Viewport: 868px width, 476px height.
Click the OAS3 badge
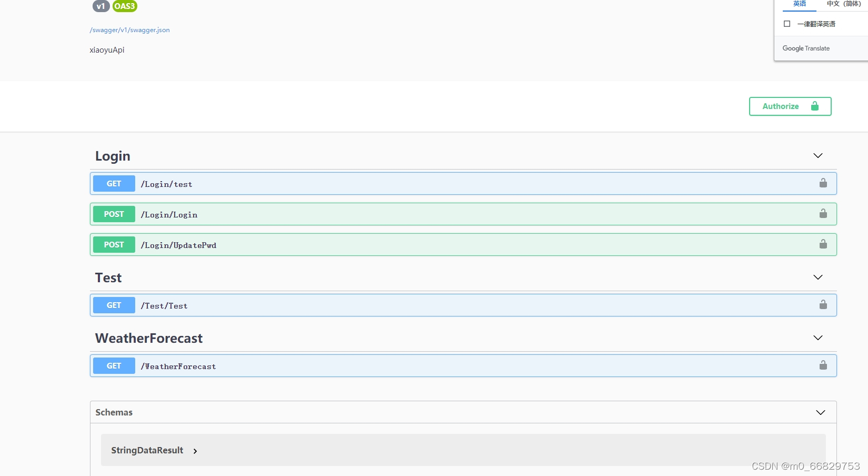coord(125,6)
